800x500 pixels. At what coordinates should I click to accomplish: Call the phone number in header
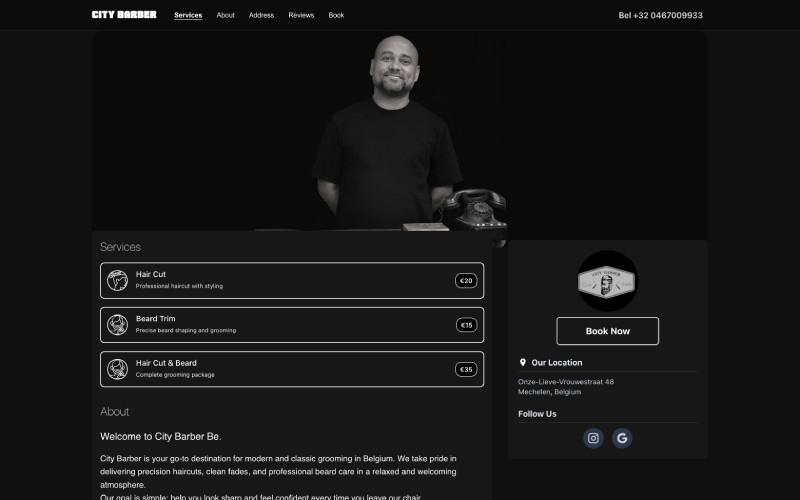click(x=660, y=15)
